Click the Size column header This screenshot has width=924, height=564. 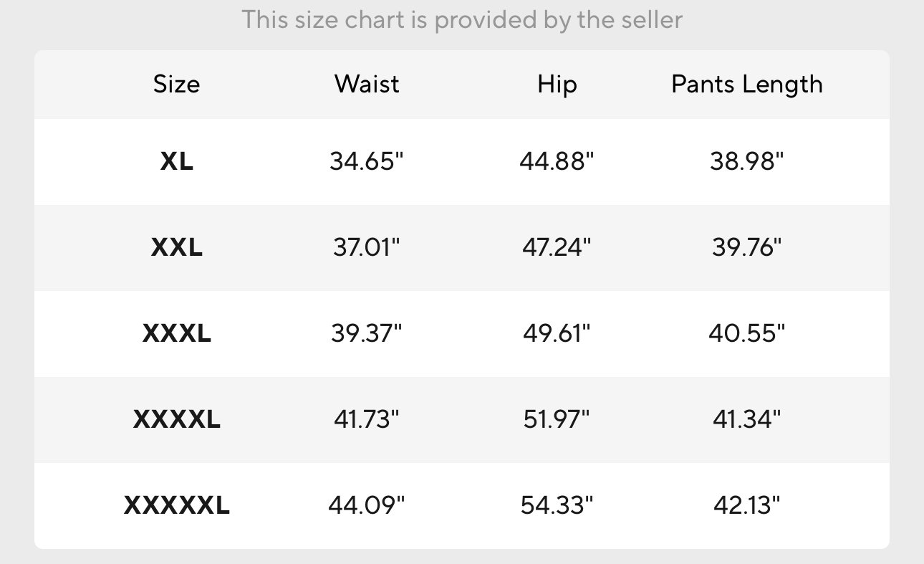coord(176,85)
